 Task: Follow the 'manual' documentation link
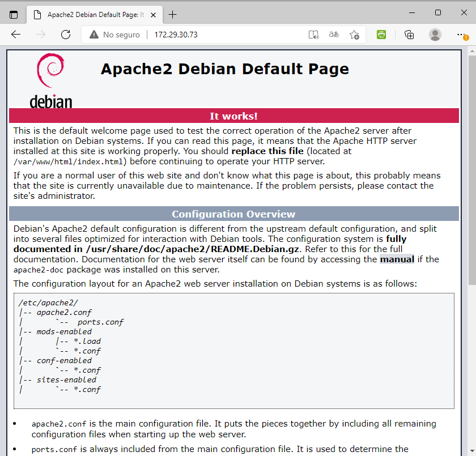pos(397,259)
